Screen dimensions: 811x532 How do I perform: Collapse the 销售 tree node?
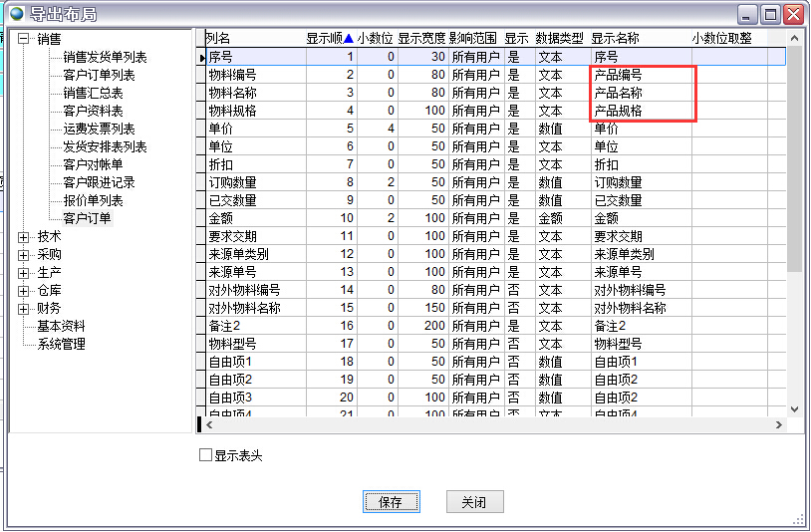[x=24, y=39]
